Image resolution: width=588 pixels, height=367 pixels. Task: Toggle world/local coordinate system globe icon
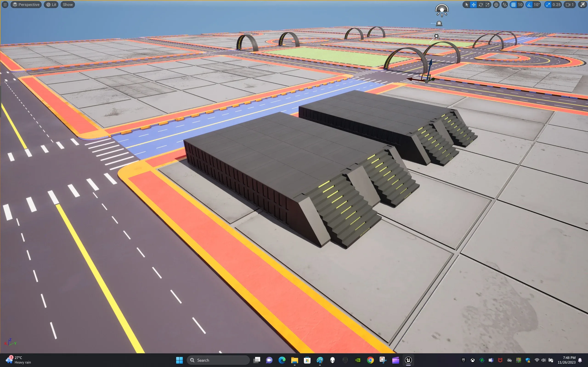point(496,5)
